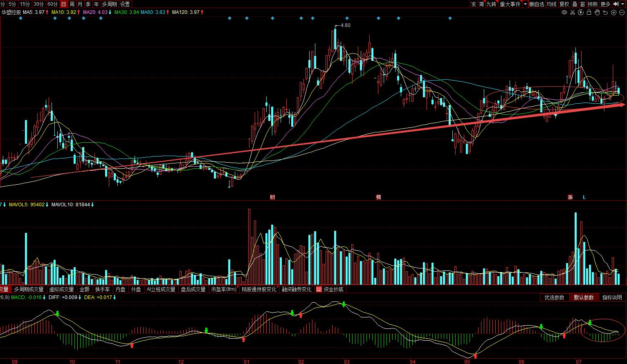Click the undo arrow icon
This screenshot has height=364, width=627.
tap(605, 12)
